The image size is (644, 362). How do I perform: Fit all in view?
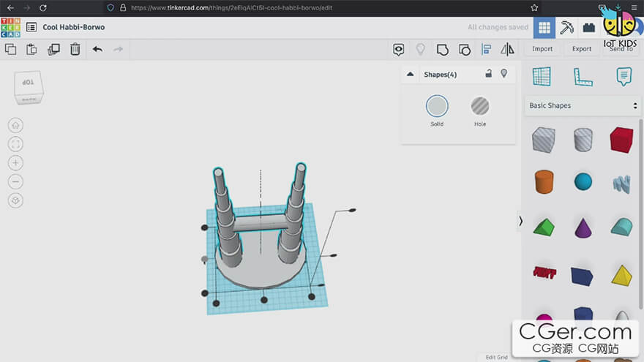pos(15,144)
